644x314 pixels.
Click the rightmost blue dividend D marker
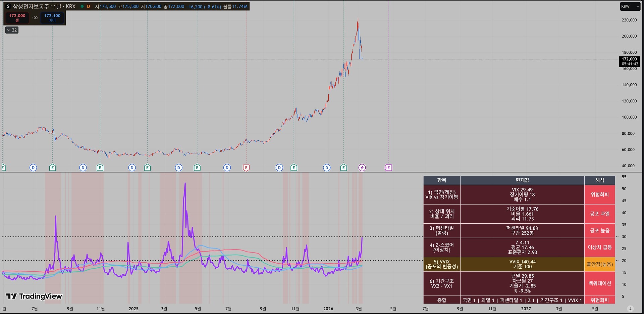pyautogui.click(x=327, y=168)
